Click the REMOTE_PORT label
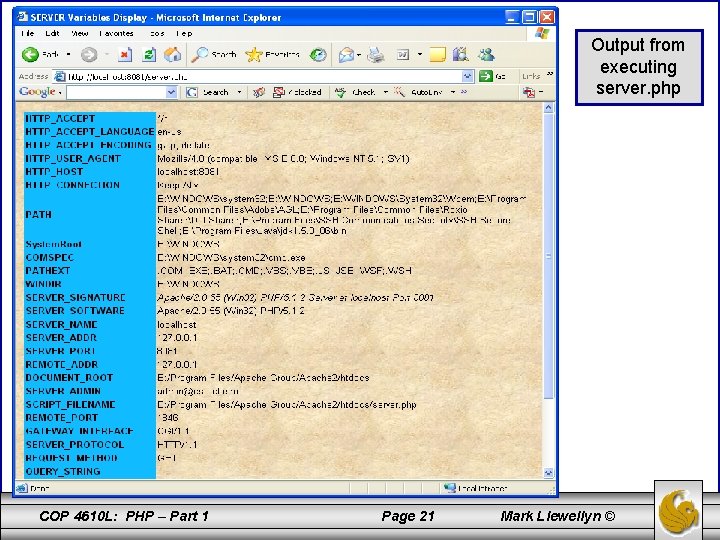This screenshot has height=540, width=720. [62, 417]
